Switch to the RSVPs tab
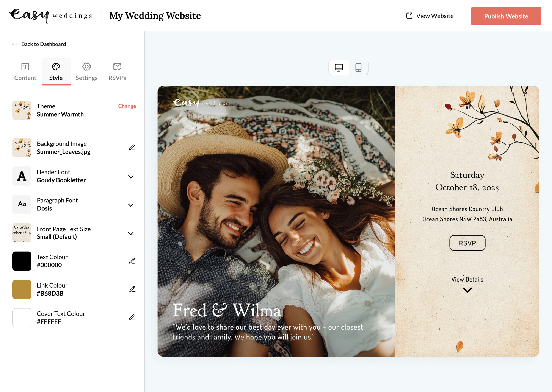The width and height of the screenshot is (552, 392). [117, 72]
